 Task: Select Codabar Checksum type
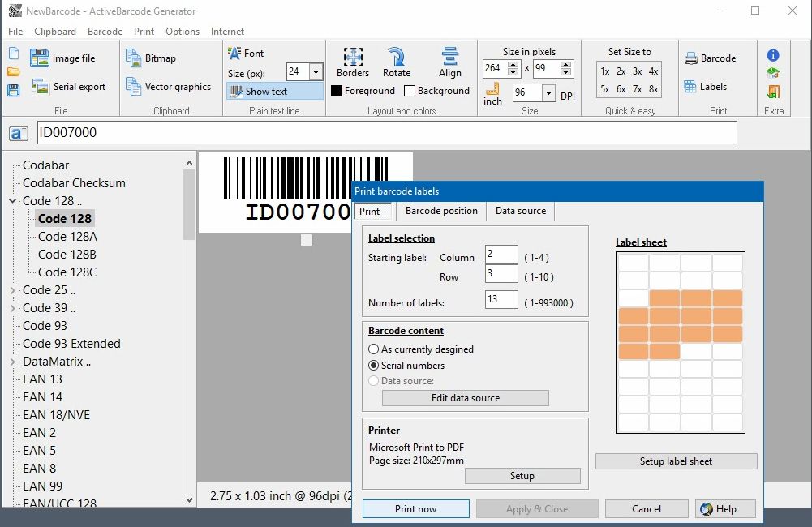[74, 183]
